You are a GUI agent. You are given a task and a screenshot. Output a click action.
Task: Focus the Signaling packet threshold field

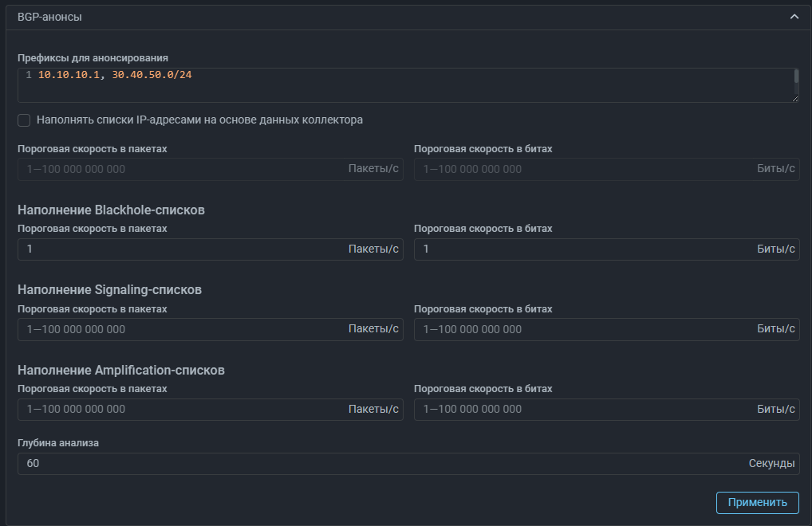click(183, 329)
